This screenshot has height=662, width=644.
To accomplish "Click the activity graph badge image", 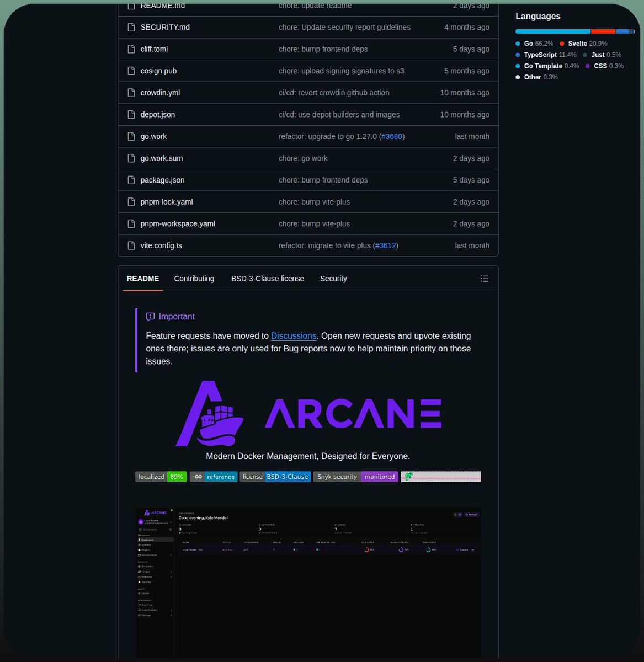I will point(441,477).
